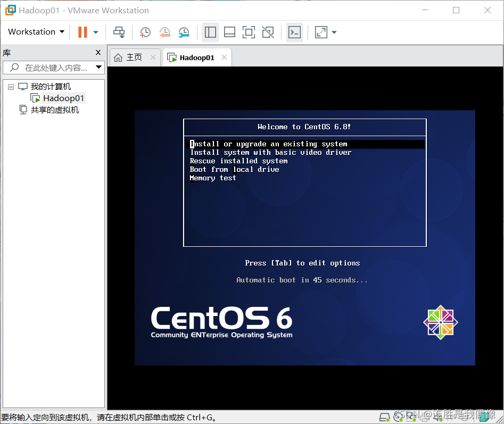Click the 库 panel title

pos(7,53)
